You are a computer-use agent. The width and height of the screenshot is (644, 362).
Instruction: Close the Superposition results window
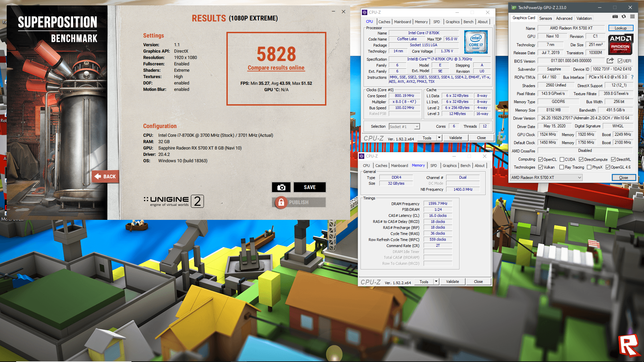pos(343,11)
